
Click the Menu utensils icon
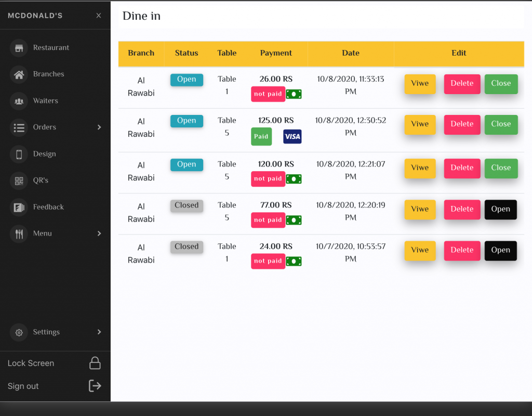click(19, 233)
